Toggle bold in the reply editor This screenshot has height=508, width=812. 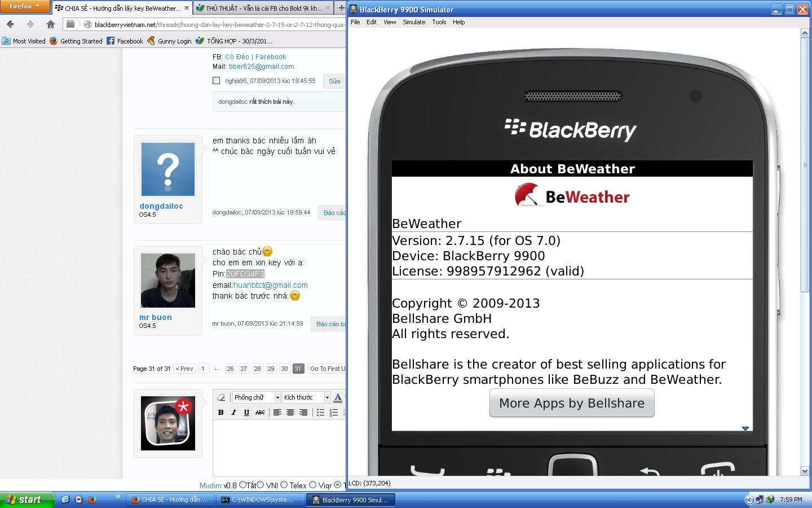(x=221, y=413)
